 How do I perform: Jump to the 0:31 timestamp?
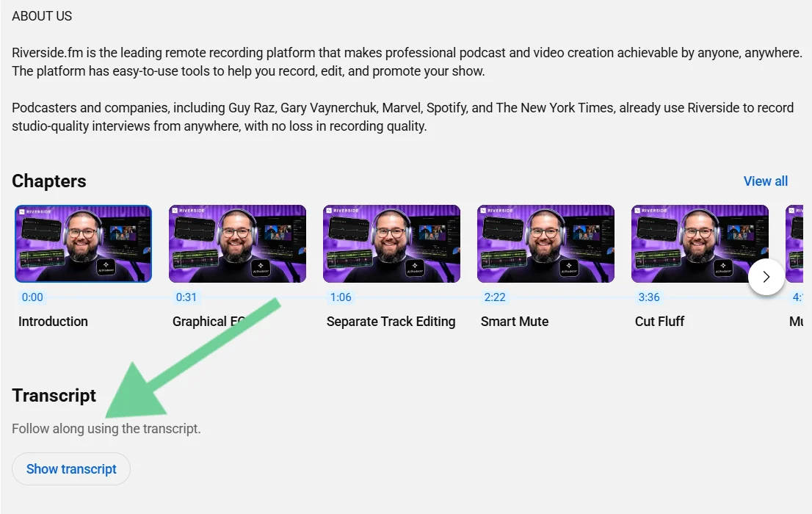pos(186,297)
